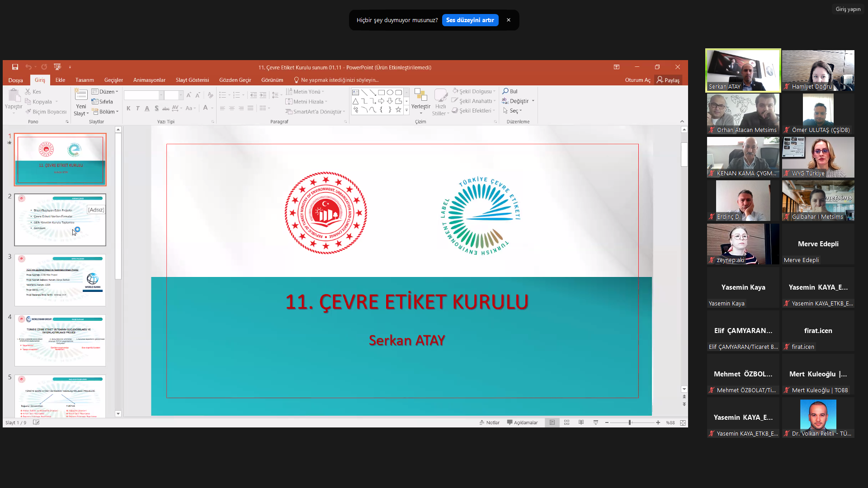Open the Bölüm section dropdown
Viewport: 868px width, 488px height.
pos(105,112)
